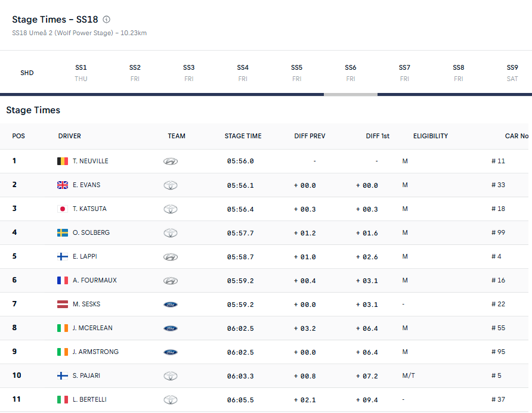Click the Latvian flag beside M. Sesks
Screen dimensions: 532x413
pos(62,304)
